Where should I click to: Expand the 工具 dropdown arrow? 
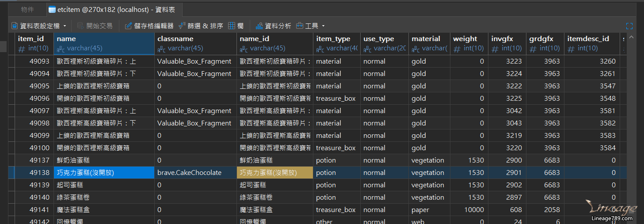[323, 26]
